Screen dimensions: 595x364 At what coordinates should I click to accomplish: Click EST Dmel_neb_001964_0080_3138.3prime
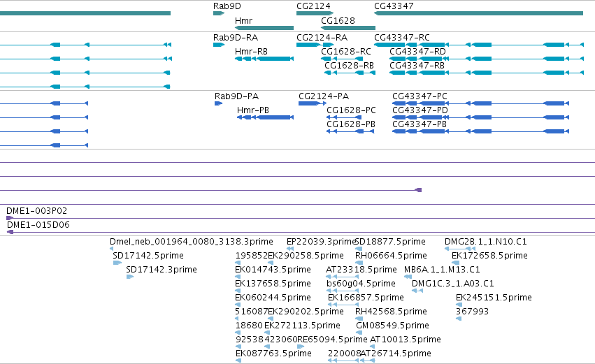click(192, 242)
